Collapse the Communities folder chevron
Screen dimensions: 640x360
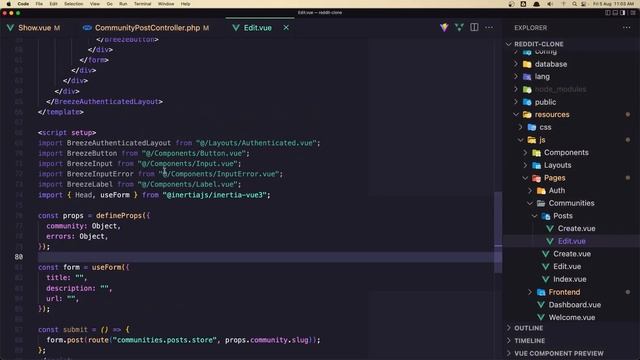click(530, 203)
